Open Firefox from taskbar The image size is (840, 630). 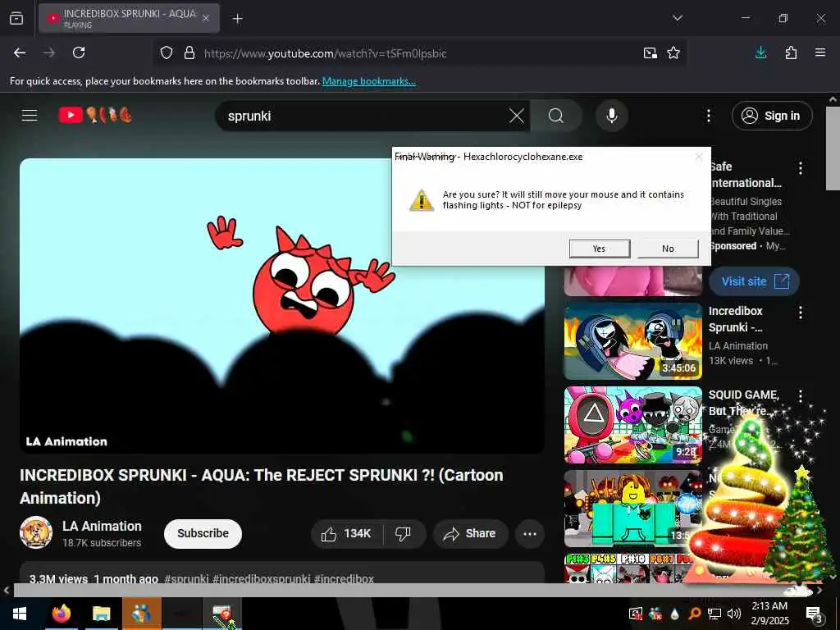click(62, 614)
